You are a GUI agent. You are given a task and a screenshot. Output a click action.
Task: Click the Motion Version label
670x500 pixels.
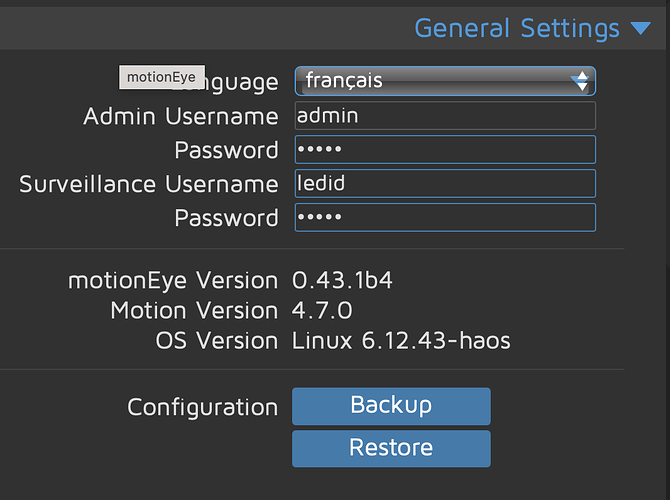coord(194,311)
